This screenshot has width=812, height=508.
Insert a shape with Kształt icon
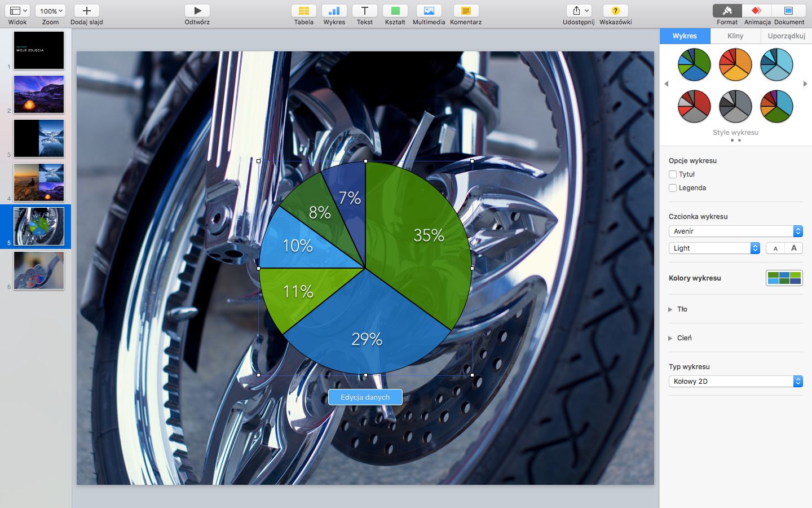tap(395, 11)
